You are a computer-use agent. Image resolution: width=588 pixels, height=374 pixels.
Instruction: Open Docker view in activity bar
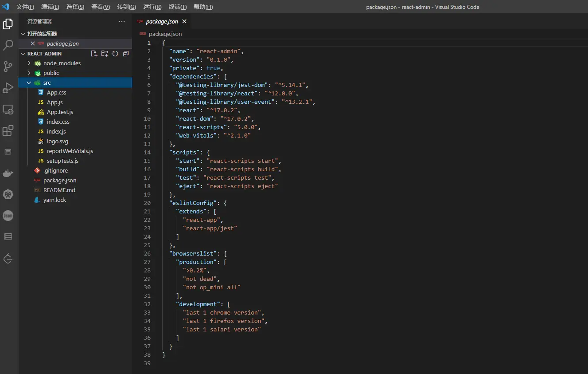8,173
